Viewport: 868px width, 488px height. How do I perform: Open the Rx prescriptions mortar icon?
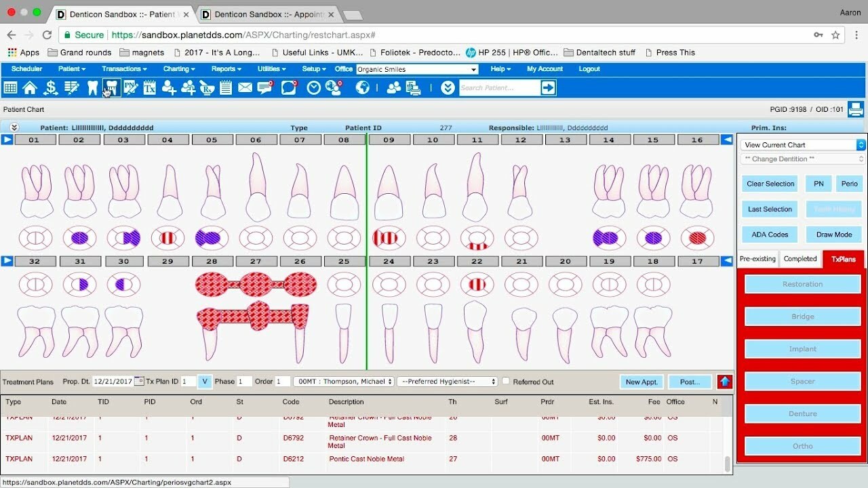(x=207, y=87)
